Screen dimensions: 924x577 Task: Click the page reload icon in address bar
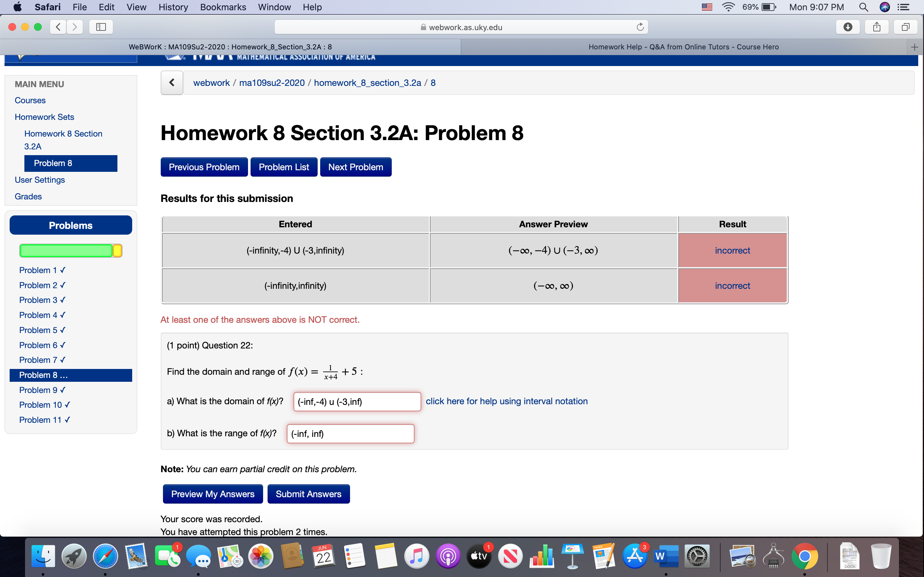[640, 27]
